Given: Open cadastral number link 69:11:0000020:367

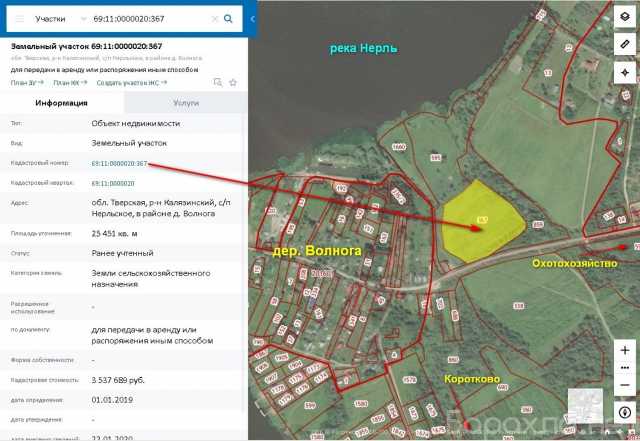Looking at the screenshot, I should click(119, 163).
